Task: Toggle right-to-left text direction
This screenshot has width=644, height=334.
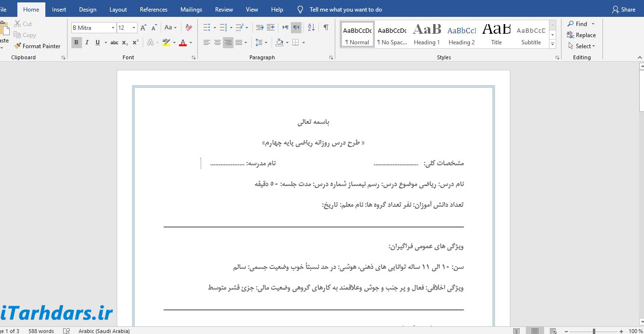Action: [x=296, y=27]
